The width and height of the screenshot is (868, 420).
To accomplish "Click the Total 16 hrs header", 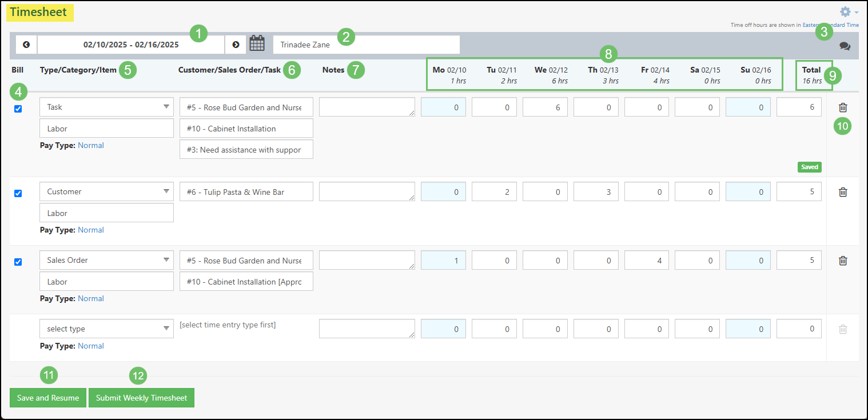I will 812,75.
